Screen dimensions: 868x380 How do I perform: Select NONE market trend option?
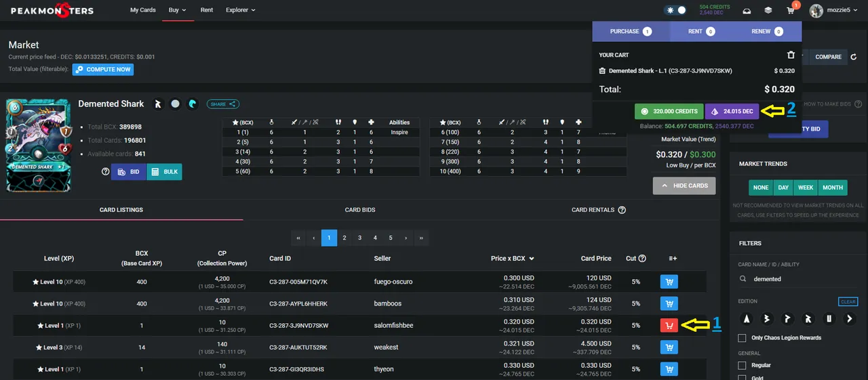point(761,188)
